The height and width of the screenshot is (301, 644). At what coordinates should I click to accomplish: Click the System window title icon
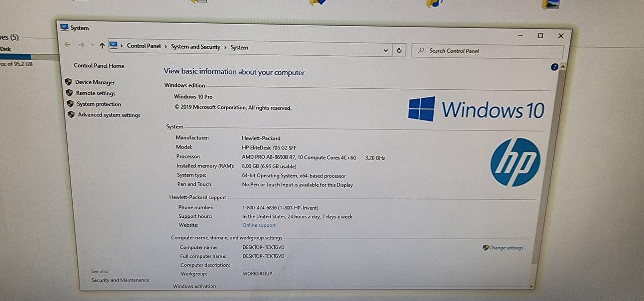pos(64,27)
